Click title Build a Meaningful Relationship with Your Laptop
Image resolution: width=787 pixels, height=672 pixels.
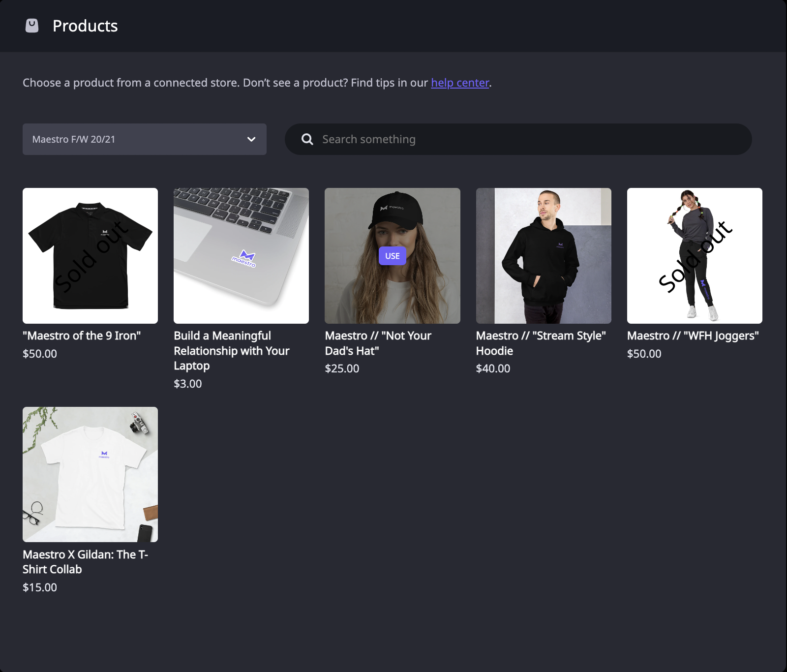pos(232,351)
